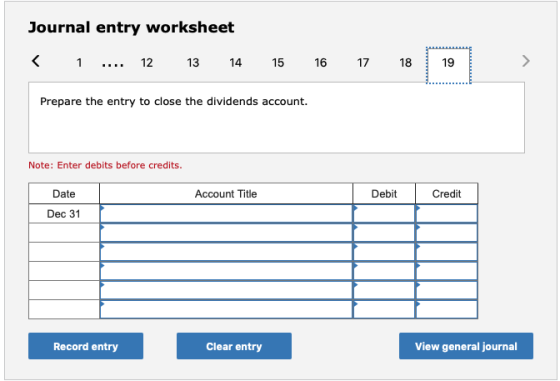The height and width of the screenshot is (381, 560).
Task: Open journal entry tab 13
Action: [x=193, y=63]
